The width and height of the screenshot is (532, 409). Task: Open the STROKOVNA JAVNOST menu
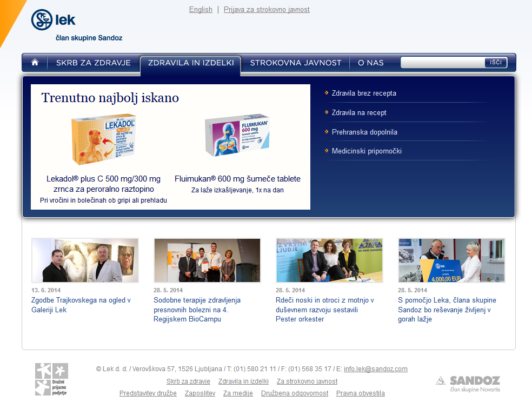pyautogui.click(x=296, y=63)
